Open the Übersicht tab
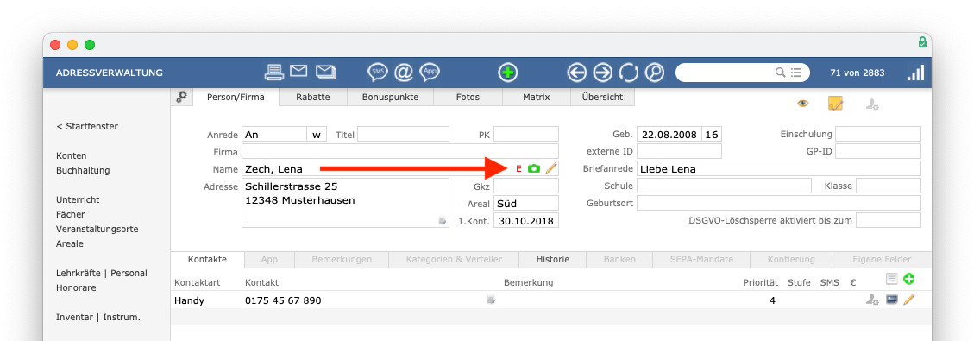 (x=602, y=97)
